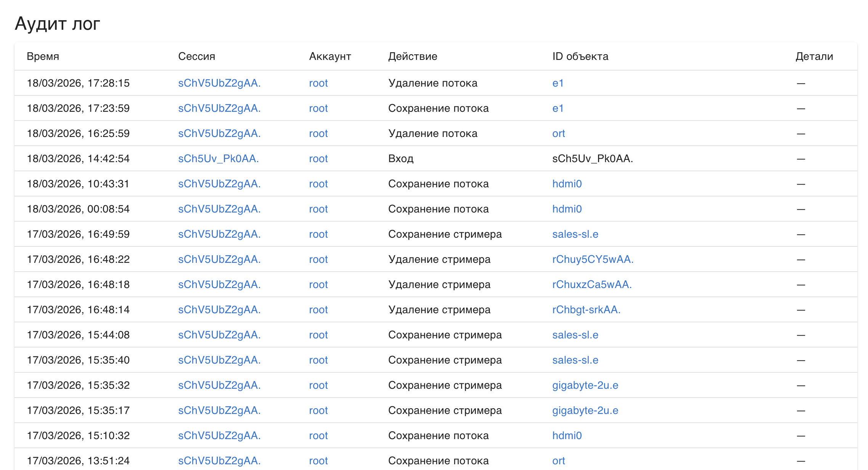
Task: Open session sChV5UbZ2gAA from the first row
Action: tap(220, 83)
